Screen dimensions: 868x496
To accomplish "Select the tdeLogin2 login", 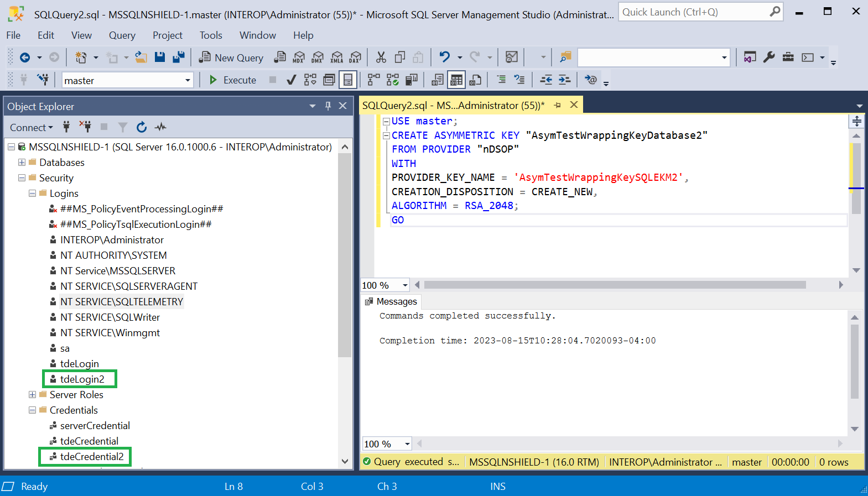I will click(x=82, y=379).
